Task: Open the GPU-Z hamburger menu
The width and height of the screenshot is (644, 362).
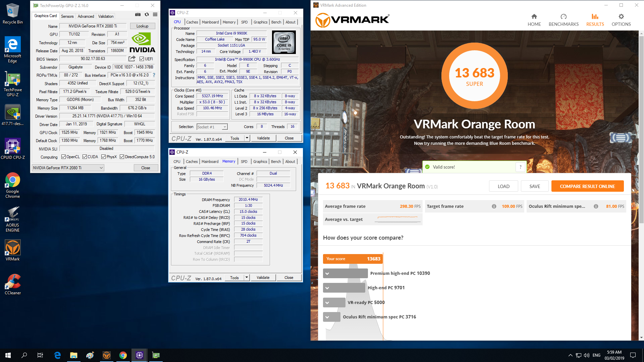Action: (155, 14)
